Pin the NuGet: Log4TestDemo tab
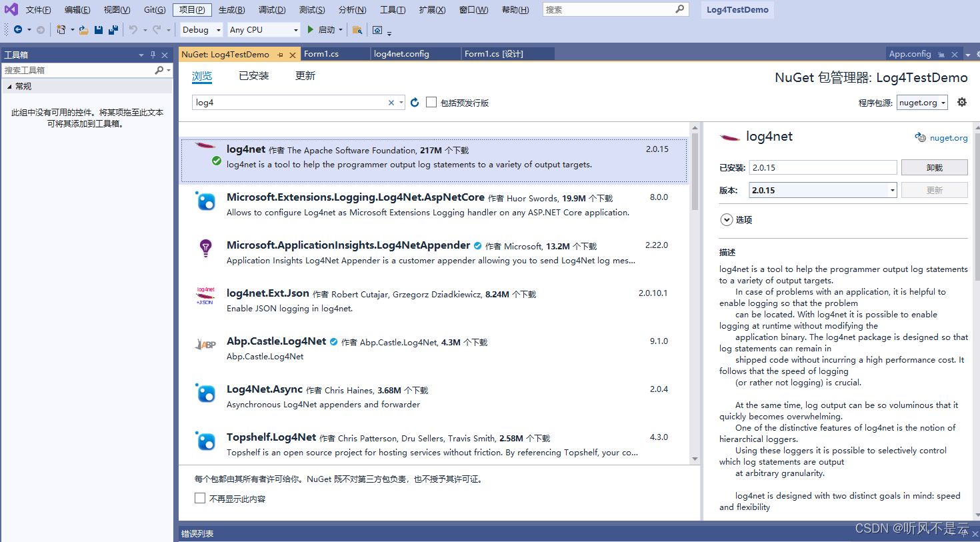Viewport: 980px width, 542px height. point(281,55)
